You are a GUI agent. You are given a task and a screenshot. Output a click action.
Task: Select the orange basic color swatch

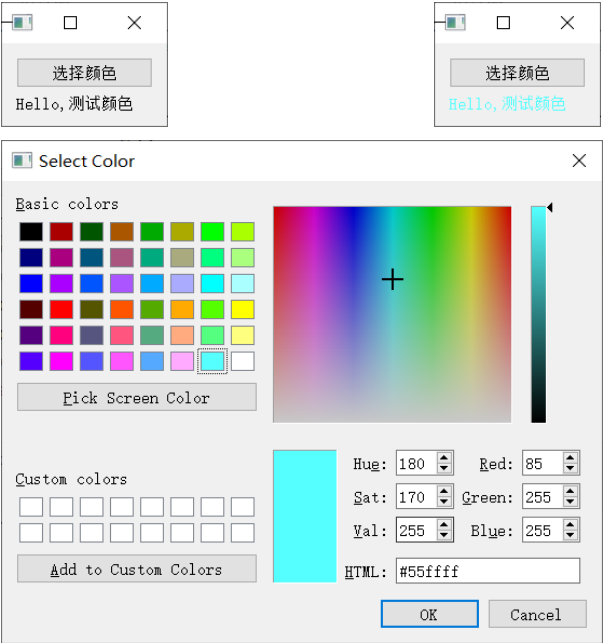point(182,309)
